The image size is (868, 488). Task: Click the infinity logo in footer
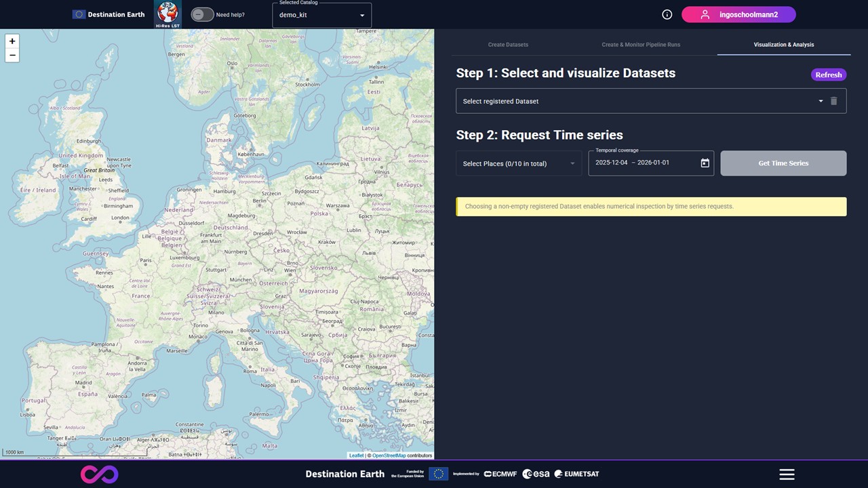[99, 474]
